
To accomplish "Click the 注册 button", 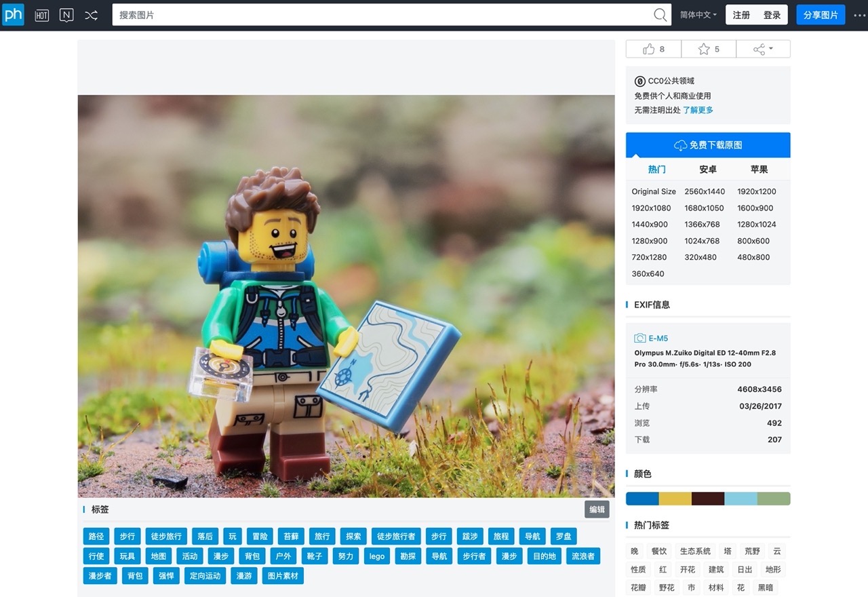I will [741, 14].
